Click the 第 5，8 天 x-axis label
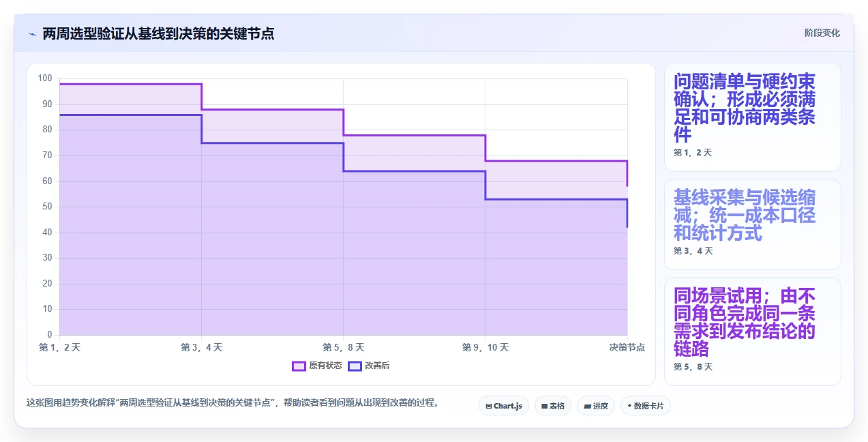This screenshot has width=868, height=442. click(x=344, y=348)
